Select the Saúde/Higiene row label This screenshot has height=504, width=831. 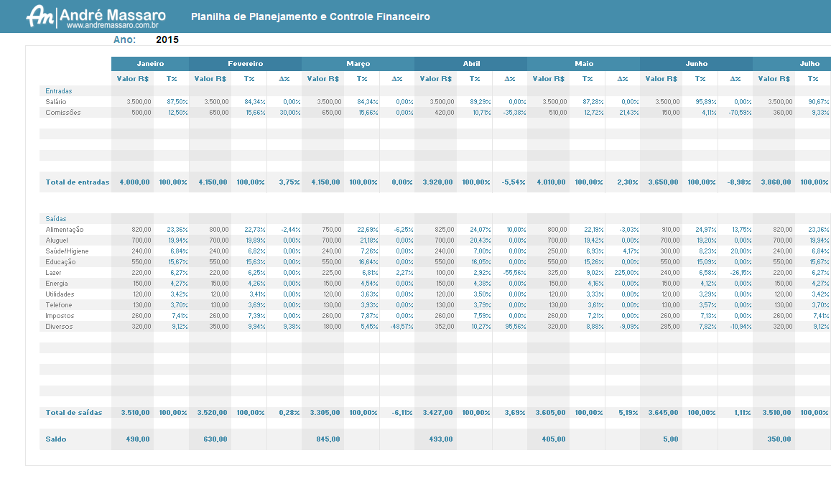(67, 251)
